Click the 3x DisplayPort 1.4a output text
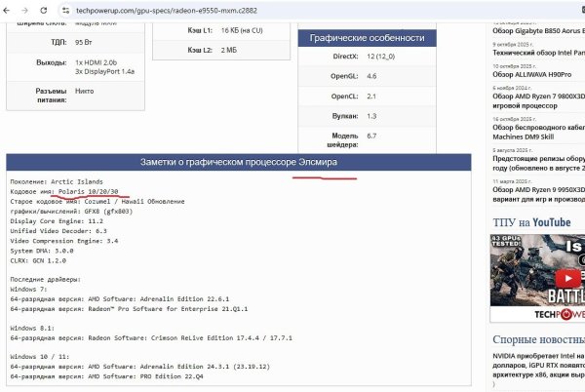The width and height of the screenshot is (585, 392). (x=105, y=71)
